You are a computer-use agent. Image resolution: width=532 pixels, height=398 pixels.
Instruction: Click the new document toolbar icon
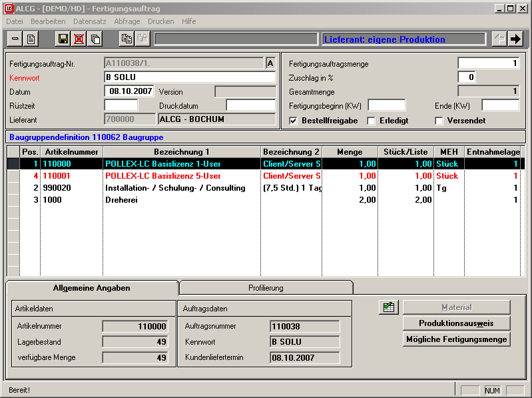click(31, 39)
